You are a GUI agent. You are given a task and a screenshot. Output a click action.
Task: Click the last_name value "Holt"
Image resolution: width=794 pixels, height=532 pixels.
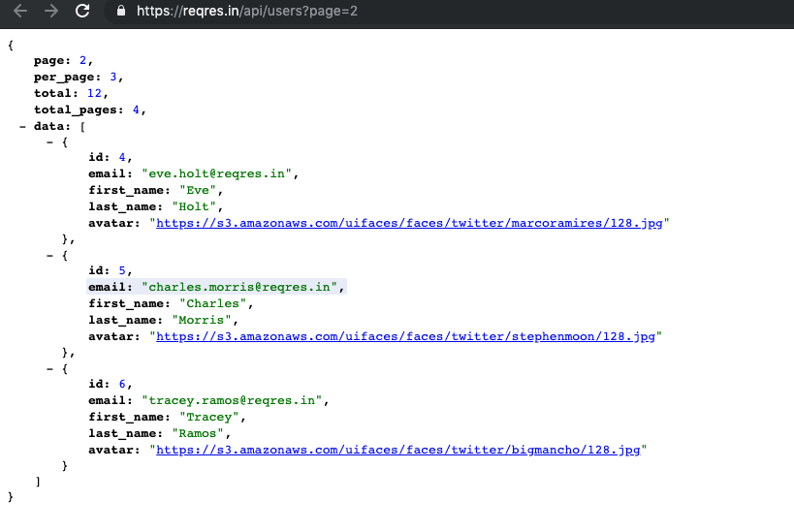(195, 207)
